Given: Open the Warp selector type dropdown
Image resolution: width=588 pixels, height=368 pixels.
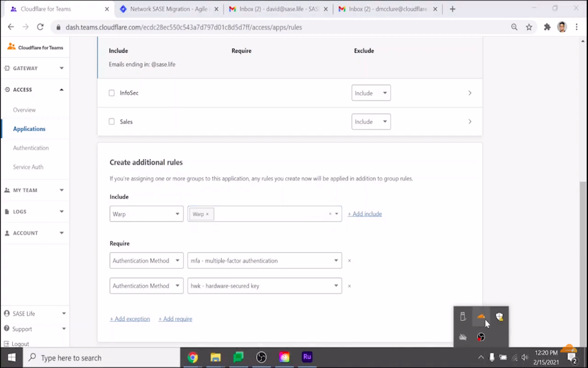Looking at the screenshot, I should [x=146, y=213].
